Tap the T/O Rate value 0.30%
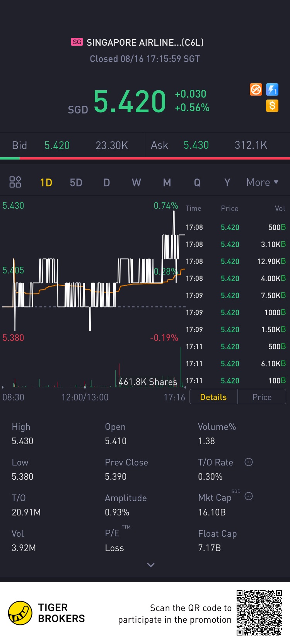This screenshot has height=644, width=290. [210, 477]
